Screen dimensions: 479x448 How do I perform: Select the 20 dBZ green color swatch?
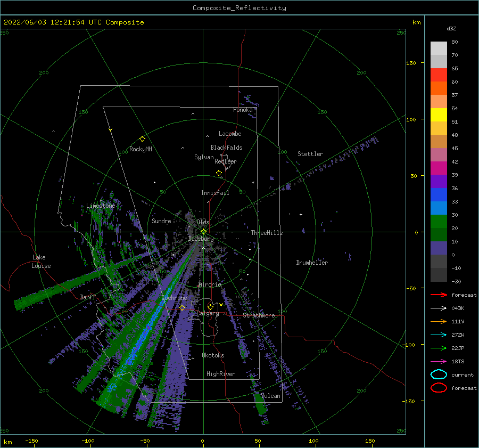tap(439, 221)
